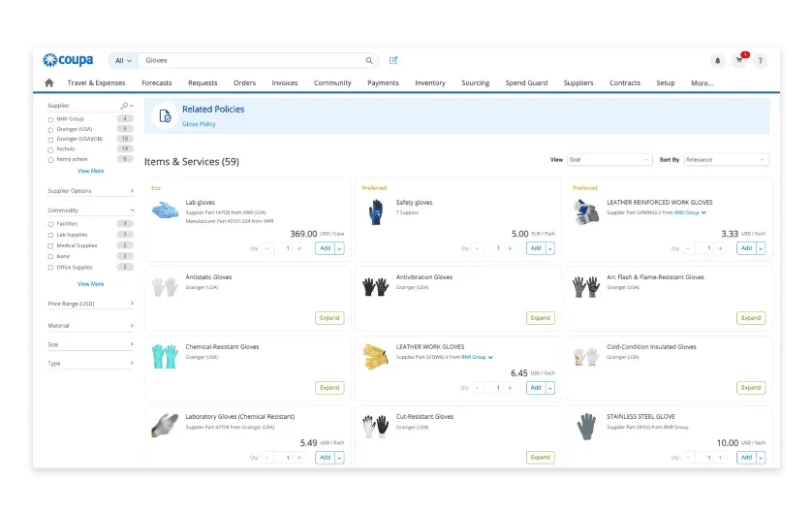The width and height of the screenshot is (812, 515).
Task: Expand the Antistatic Gloves item
Action: tap(329, 318)
